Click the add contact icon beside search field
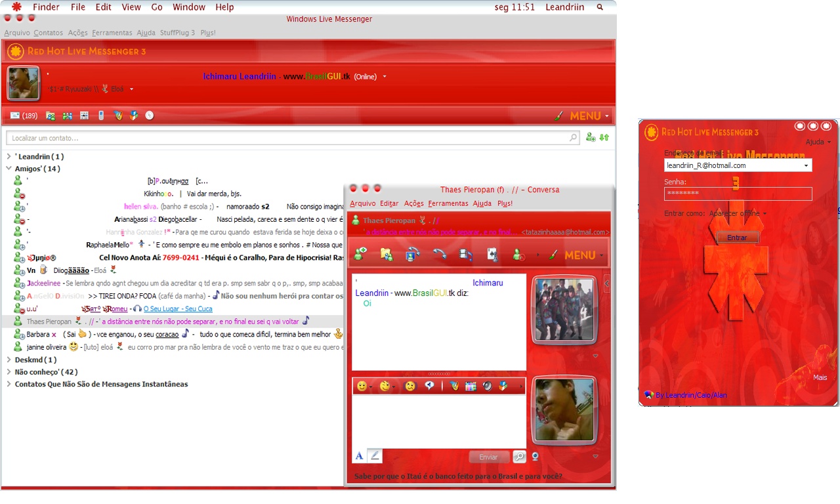The image size is (840, 504). [591, 137]
